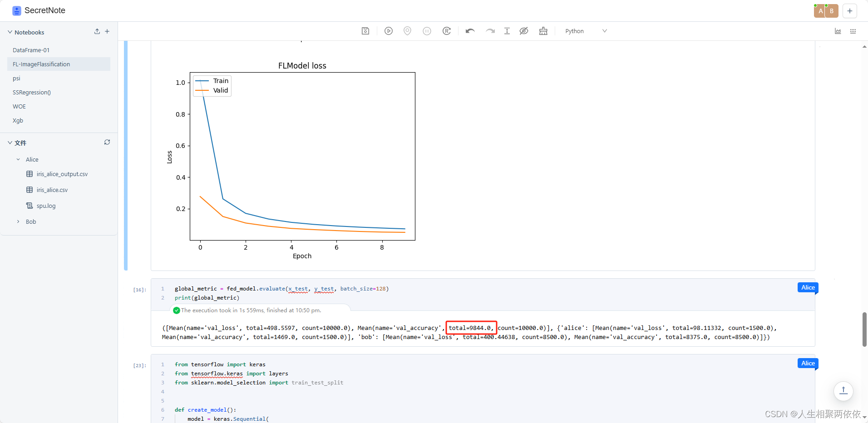Click the [16]: cell label
This screenshot has height=423, width=868.
pos(140,290)
